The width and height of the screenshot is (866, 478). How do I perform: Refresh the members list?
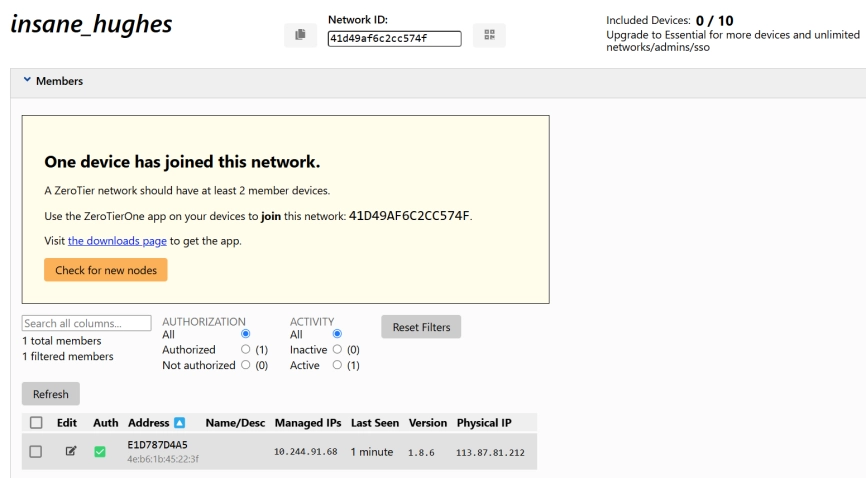point(50,394)
